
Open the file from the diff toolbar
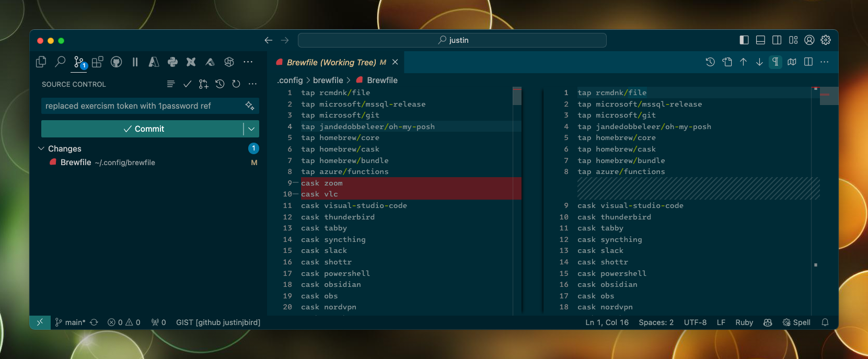[x=727, y=62]
